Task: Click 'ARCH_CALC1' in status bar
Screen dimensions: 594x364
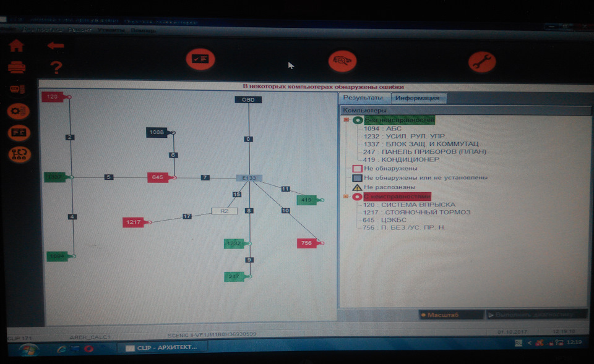Action: (x=90, y=337)
